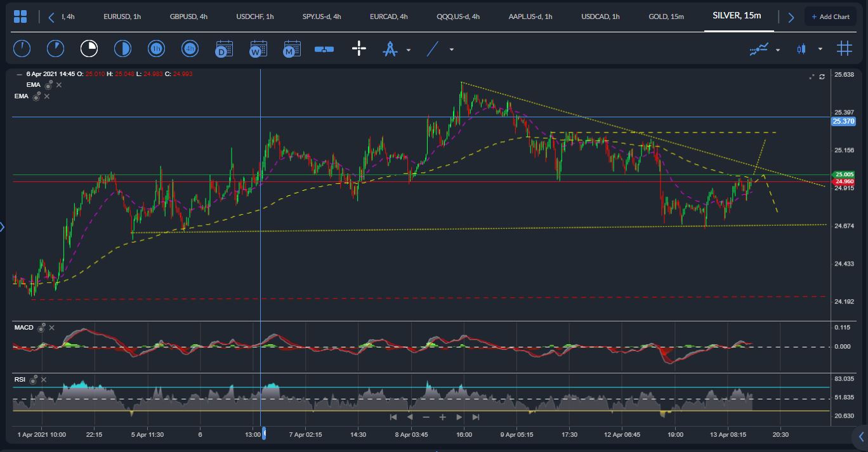Zoom in the chart with plus

[x=442, y=417]
